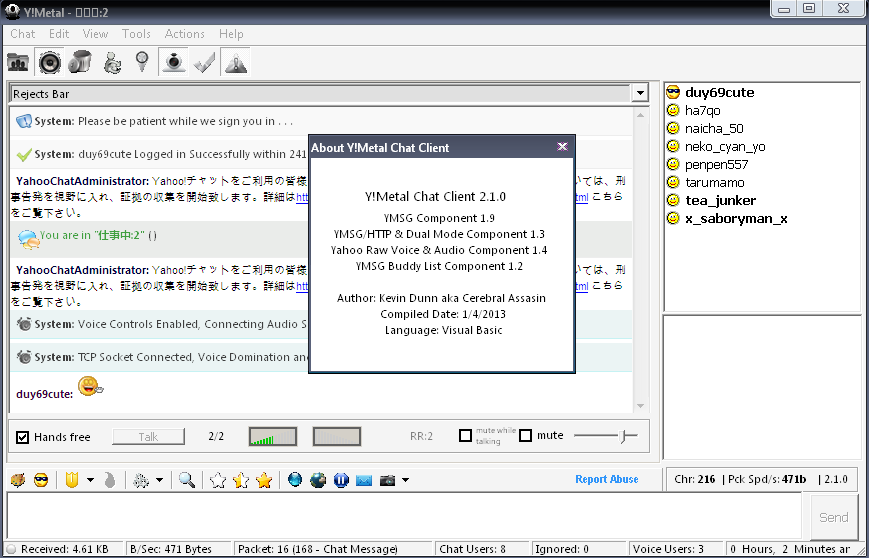The width and height of the screenshot is (869, 558).
Task: Click chat scrollbar up arrow
Action: pyautogui.click(x=640, y=115)
